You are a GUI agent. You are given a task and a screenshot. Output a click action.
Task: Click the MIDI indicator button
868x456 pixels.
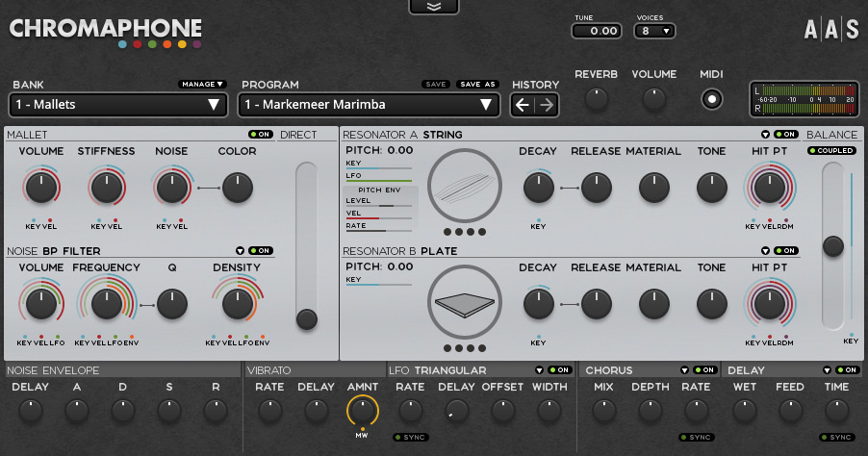[x=712, y=98]
